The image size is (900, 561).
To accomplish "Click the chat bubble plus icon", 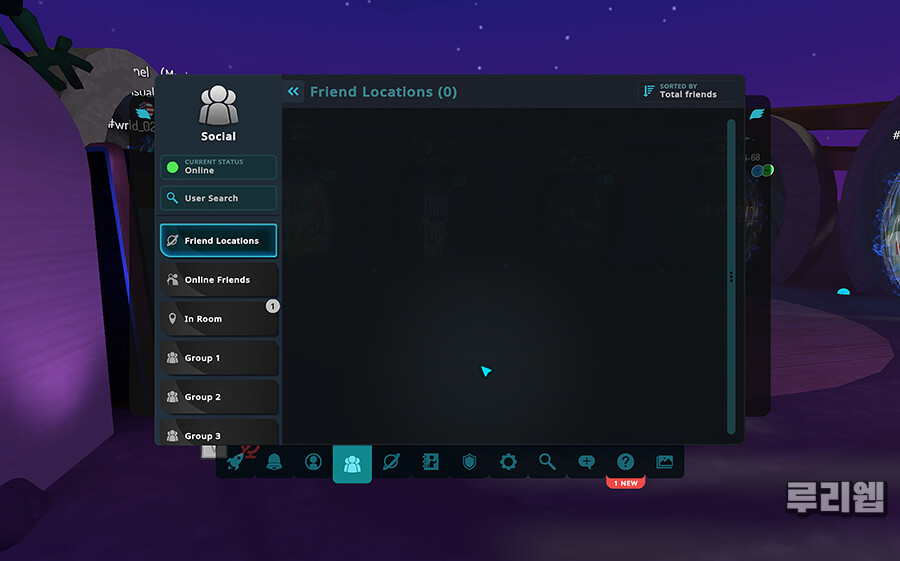I will tap(586, 462).
